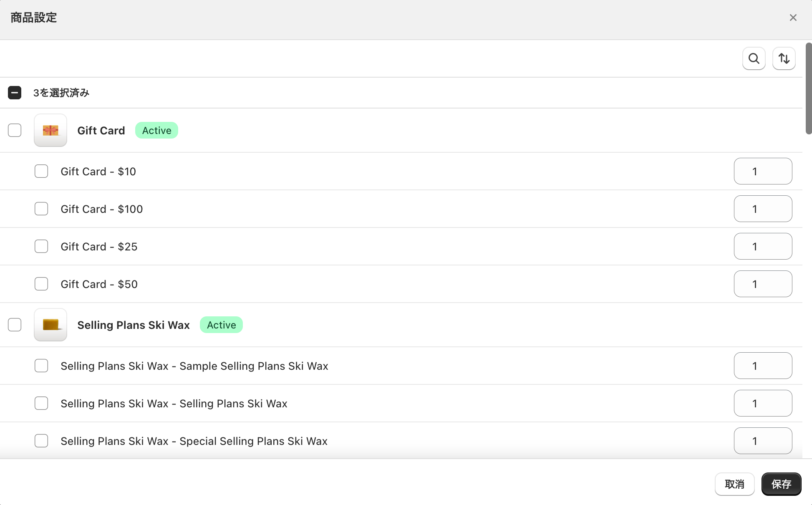Tick the Gift Card - $100 checkbox
812x505 pixels.
click(41, 209)
